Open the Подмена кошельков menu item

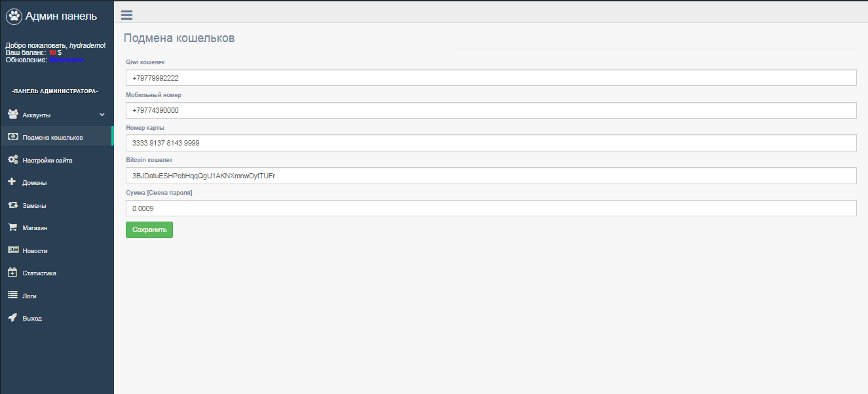(52, 138)
